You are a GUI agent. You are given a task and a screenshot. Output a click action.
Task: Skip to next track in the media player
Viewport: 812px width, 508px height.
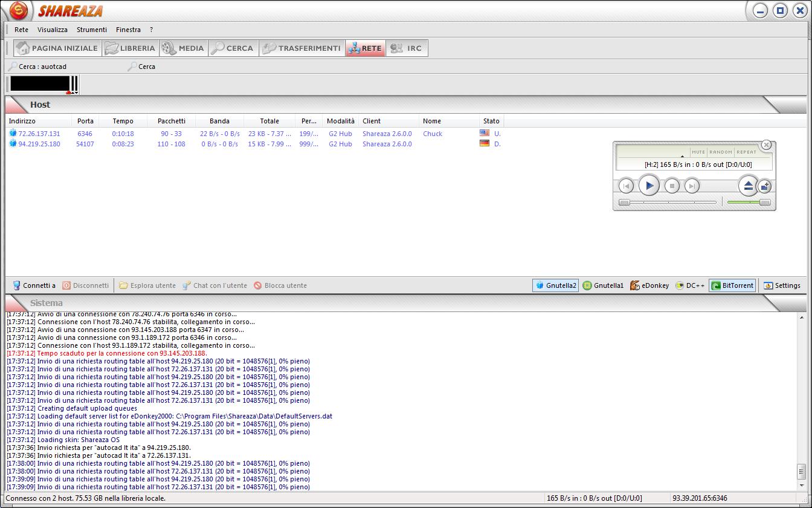692,186
